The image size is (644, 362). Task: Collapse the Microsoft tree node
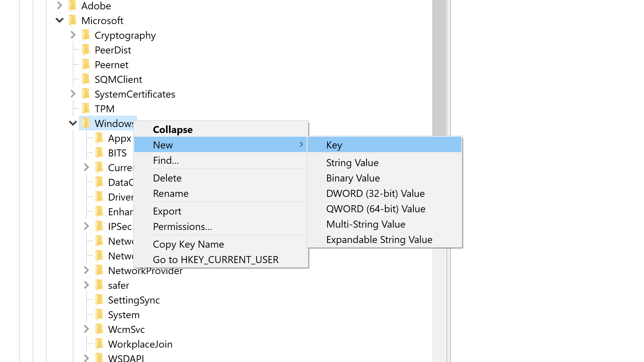60,20
